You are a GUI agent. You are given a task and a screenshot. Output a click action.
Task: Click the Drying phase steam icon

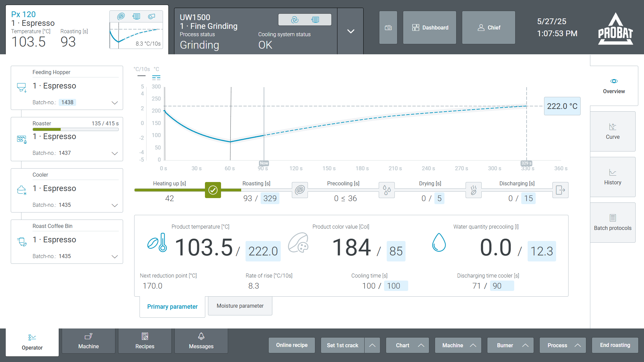tap(474, 190)
